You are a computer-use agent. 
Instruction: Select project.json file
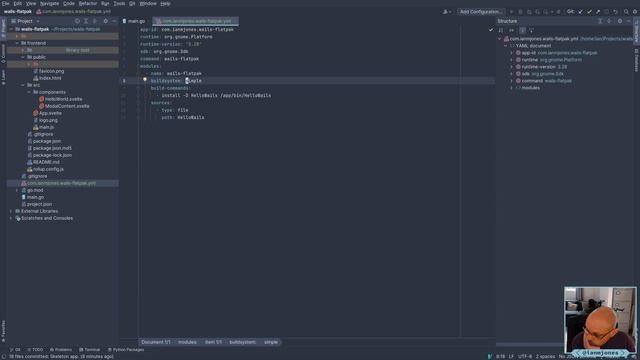click(x=36, y=204)
